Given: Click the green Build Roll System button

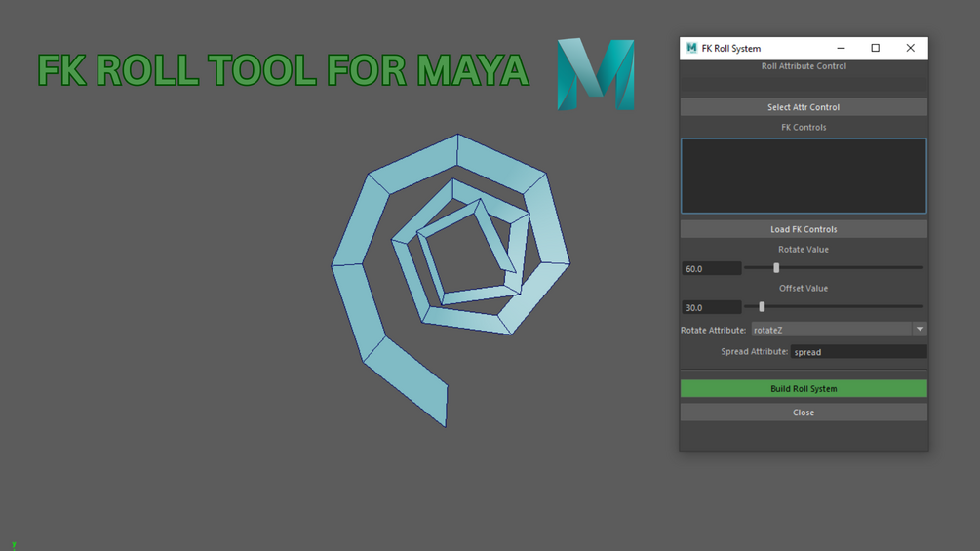Looking at the screenshot, I should (804, 388).
